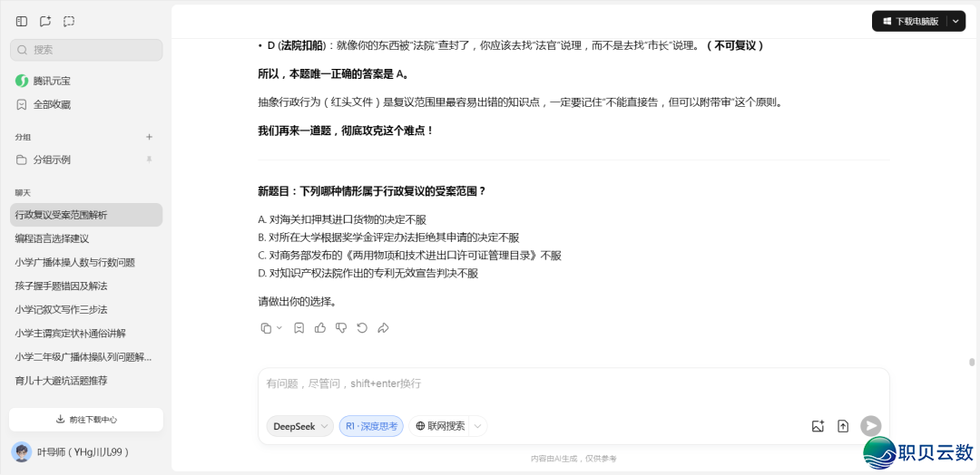Click option A about 海关扣押

(x=342, y=219)
